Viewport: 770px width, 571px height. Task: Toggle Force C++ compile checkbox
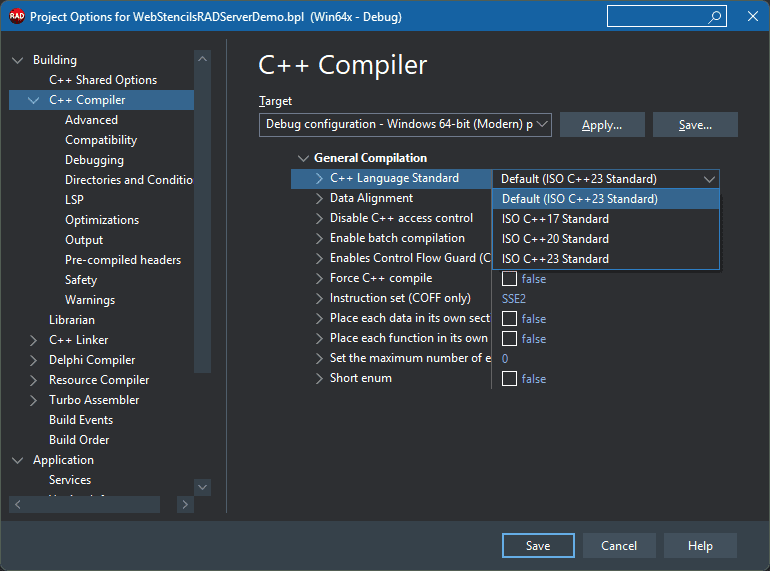click(509, 278)
